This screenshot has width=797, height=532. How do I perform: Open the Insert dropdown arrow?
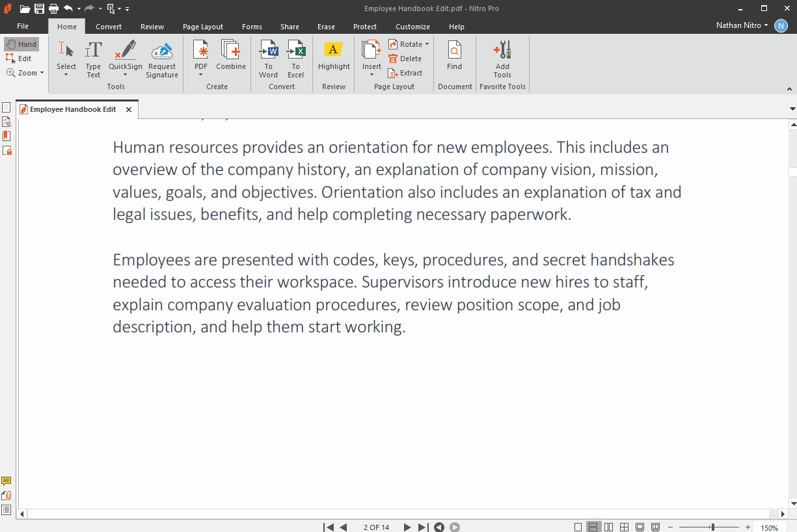tap(371, 75)
